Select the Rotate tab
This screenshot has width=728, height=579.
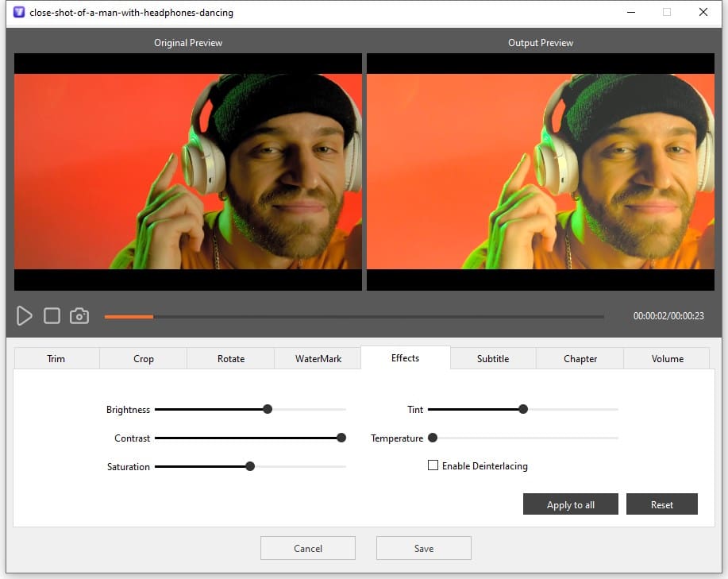coord(231,359)
